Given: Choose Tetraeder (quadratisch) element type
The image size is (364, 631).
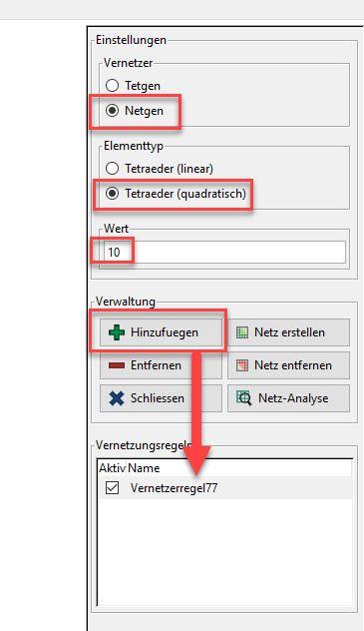Looking at the screenshot, I should pos(112,194).
